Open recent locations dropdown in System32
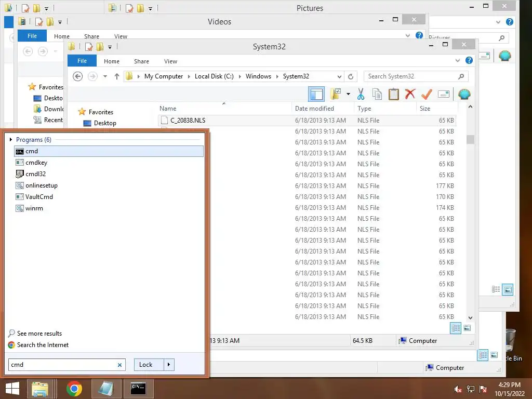The width and height of the screenshot is (532, 399). point(105,76)
